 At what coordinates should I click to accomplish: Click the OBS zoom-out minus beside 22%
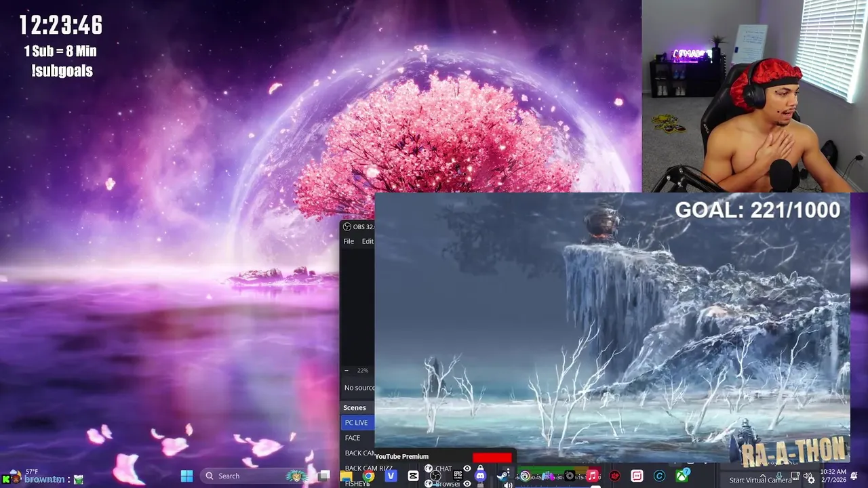coord(347,371)
